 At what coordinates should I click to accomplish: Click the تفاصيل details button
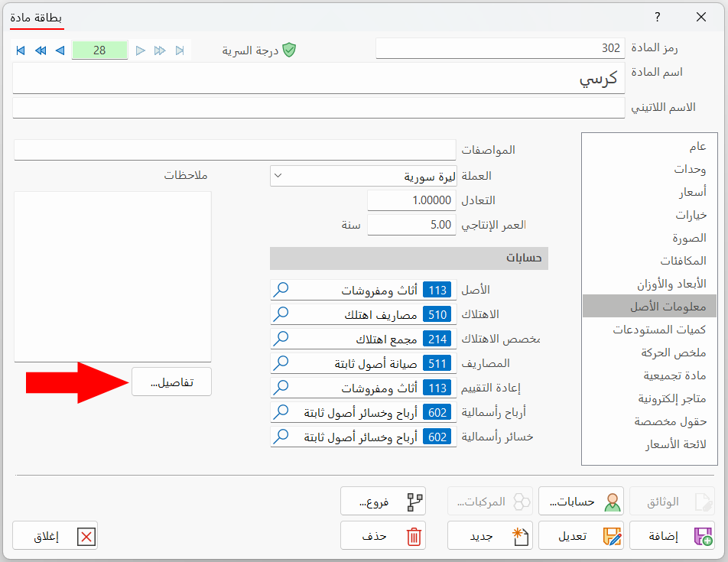(x=171, y=382)
